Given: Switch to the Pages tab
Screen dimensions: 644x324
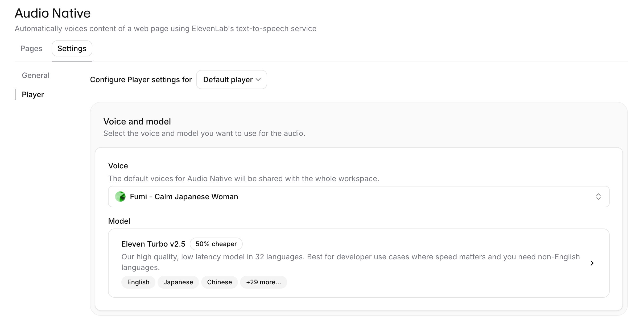Looking at the screenshot, I should coord(31,48).
